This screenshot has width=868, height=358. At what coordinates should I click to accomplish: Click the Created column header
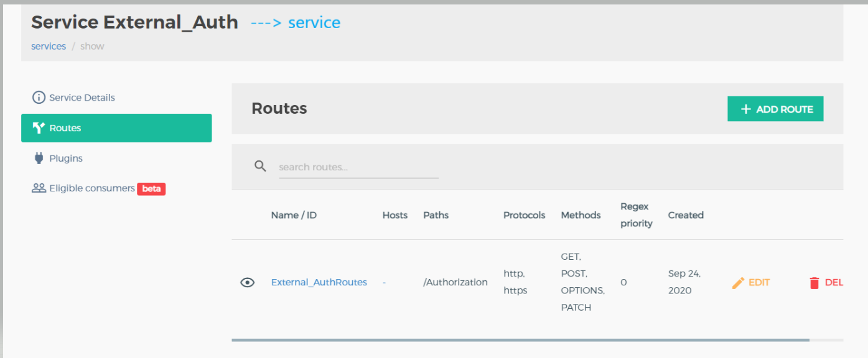(x=686, y=215)
